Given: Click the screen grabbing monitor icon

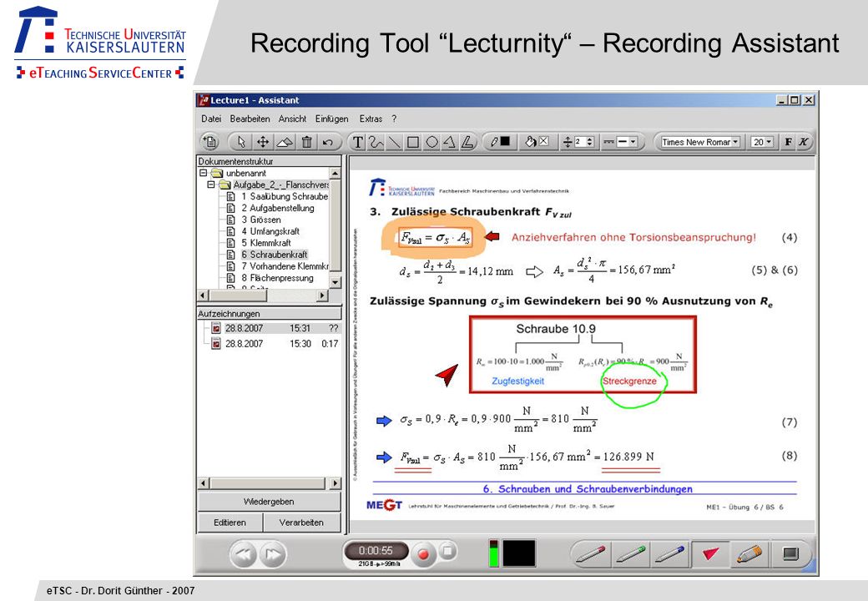Looking at the screenshot, I should 790,553.
